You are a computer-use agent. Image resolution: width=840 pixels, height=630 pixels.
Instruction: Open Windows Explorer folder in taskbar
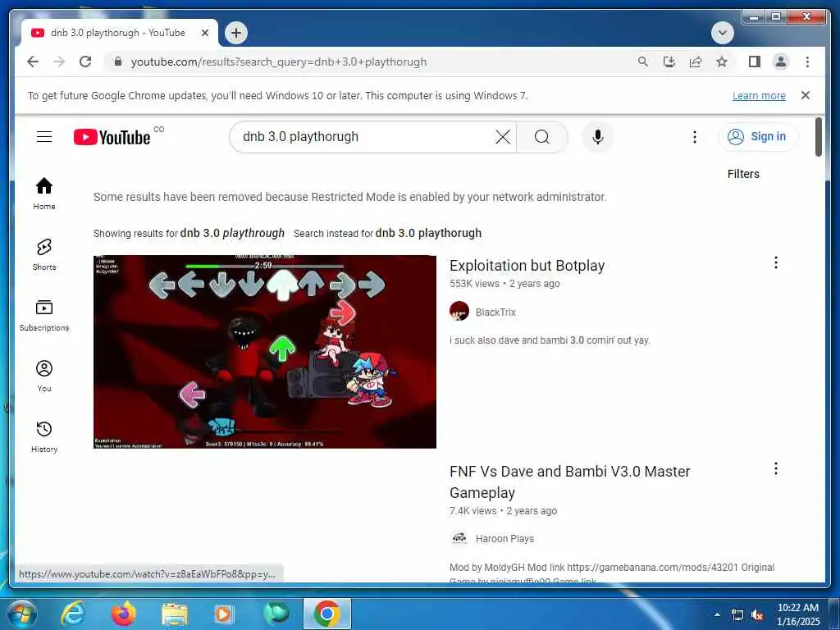click(x=175, y=614)
